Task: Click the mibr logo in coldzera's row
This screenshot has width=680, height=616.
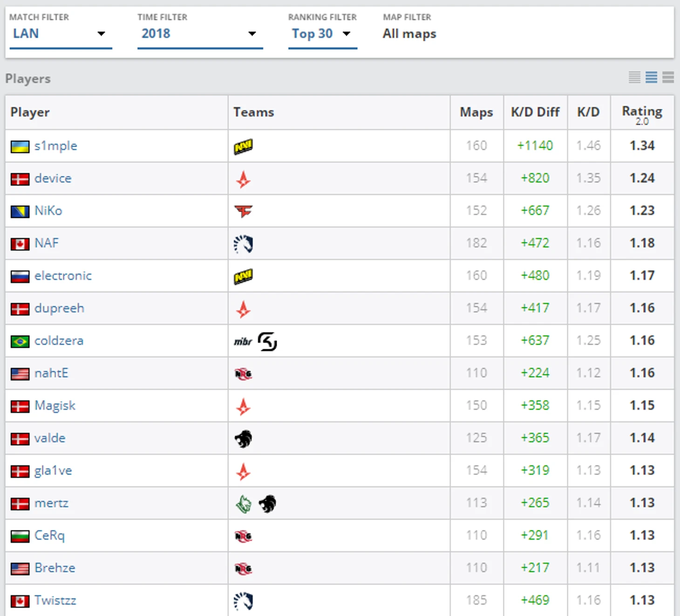Action: [243, 342]
